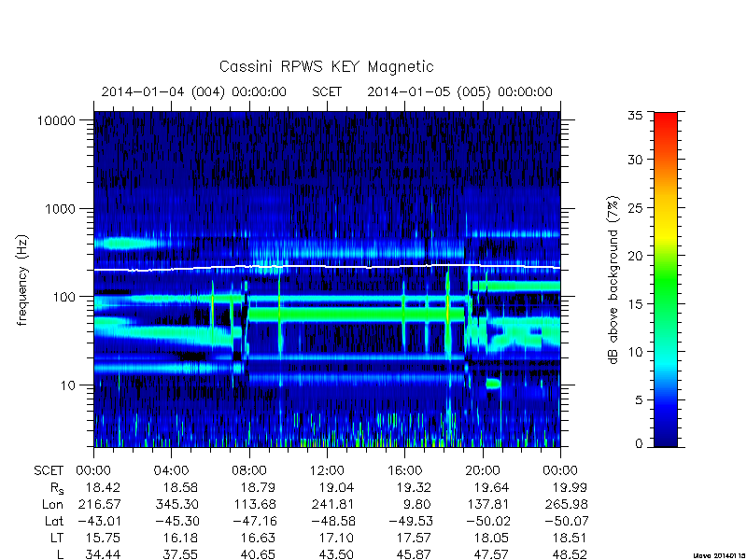The width and height of the screenshot is (747, 560).
Task: Click the 'frequency (Hz)' axis label
Action: 22,281
